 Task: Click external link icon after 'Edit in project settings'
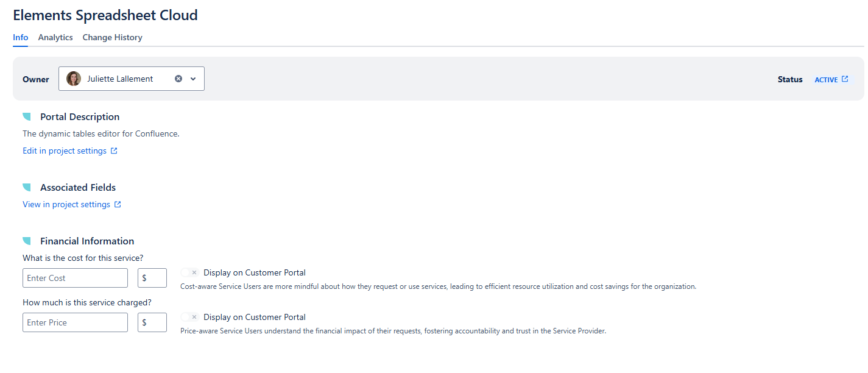pyautogui.click(x=114, y=151)
